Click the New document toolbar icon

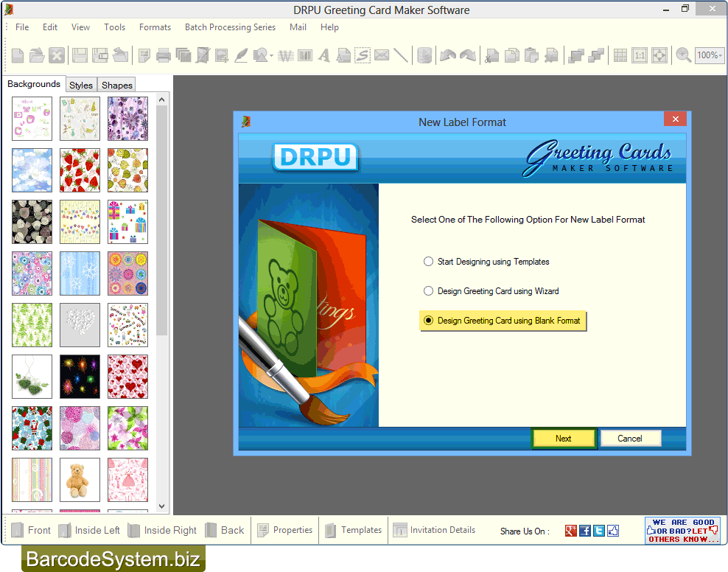(x=18, y=56)
